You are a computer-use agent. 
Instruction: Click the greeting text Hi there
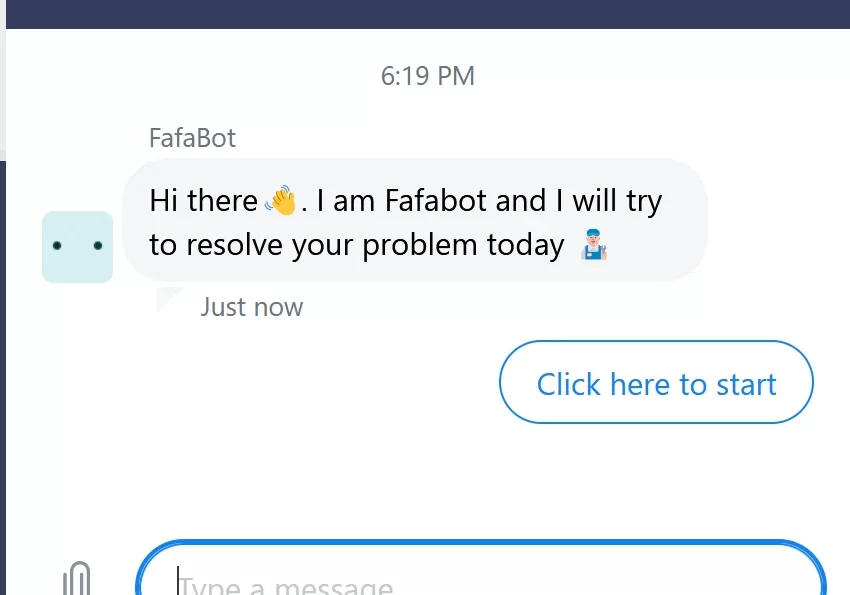tap(203, 201)
